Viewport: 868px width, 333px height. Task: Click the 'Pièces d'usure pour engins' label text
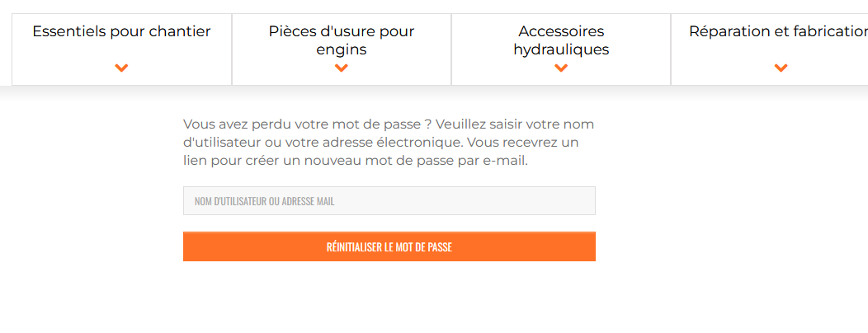[x=342, y=40]
